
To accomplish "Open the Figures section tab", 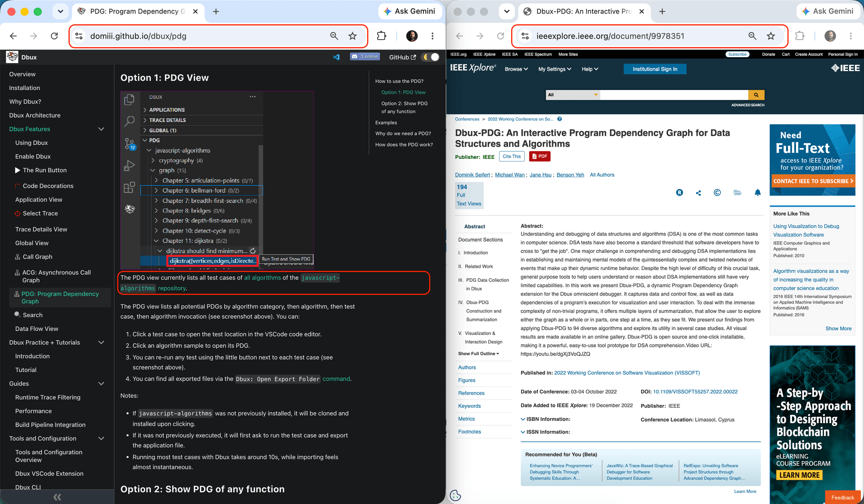I will 467,380.
